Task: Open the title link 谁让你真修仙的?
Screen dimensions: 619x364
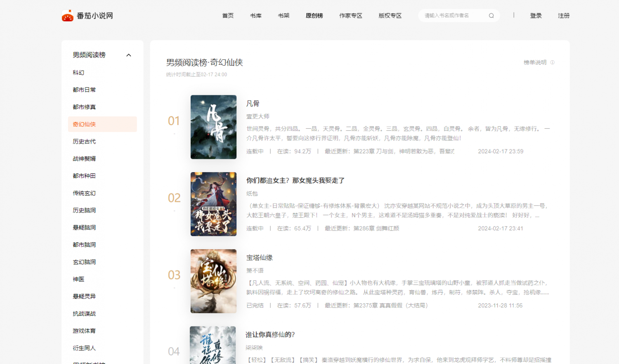Action: click(x=270, y=335)
